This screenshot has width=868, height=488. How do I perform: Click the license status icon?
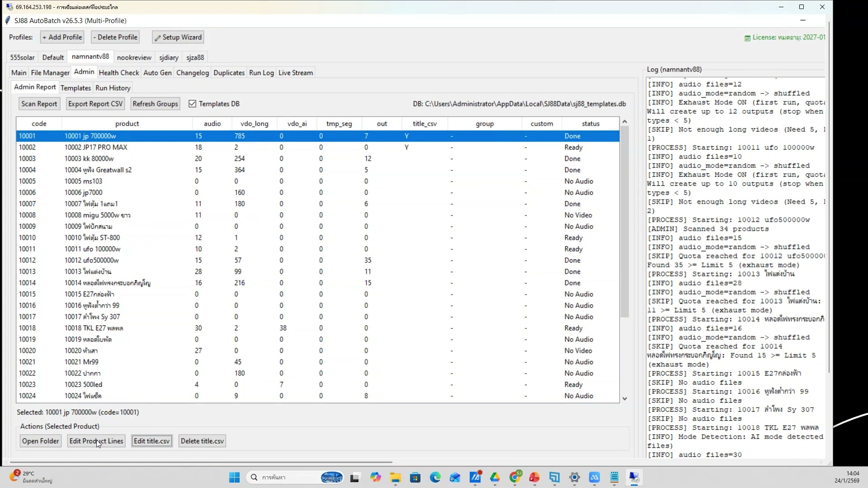tap(747, 38)
